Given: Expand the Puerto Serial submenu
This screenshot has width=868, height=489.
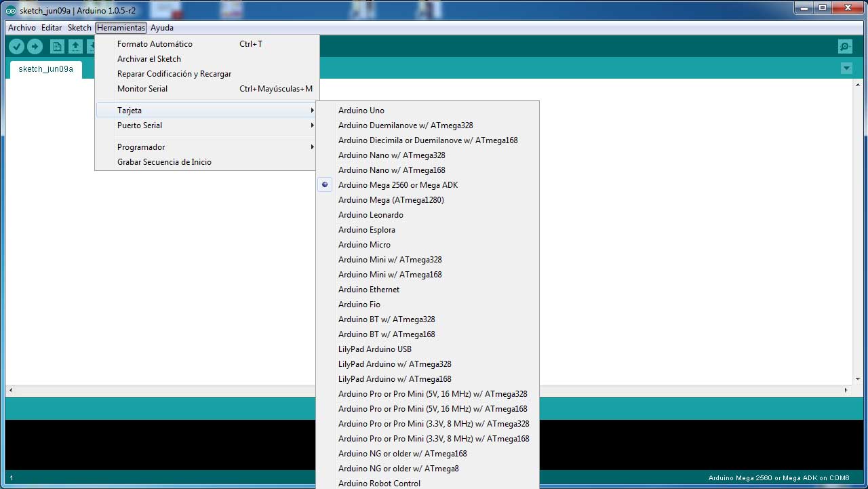Looking at the screenshot, I should [x=206, y=125].
